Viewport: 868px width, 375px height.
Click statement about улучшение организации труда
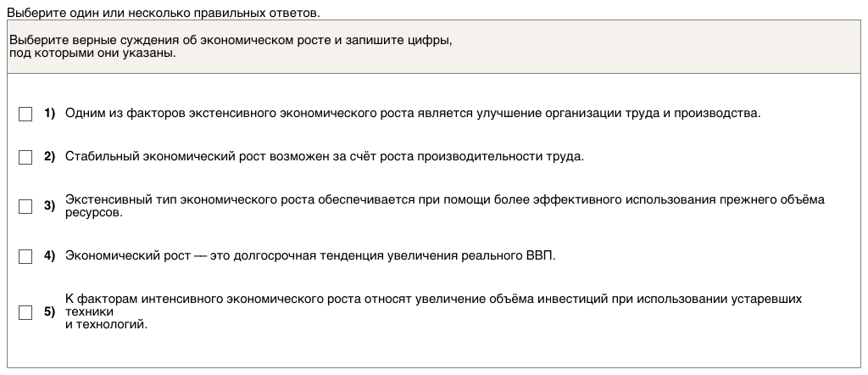(x=413, y=114)
